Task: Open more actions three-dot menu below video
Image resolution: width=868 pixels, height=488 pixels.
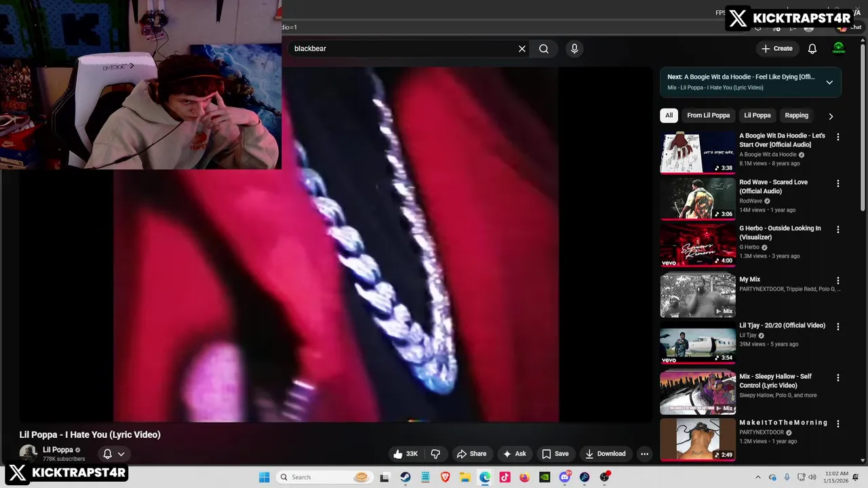Action: point(645,454)
